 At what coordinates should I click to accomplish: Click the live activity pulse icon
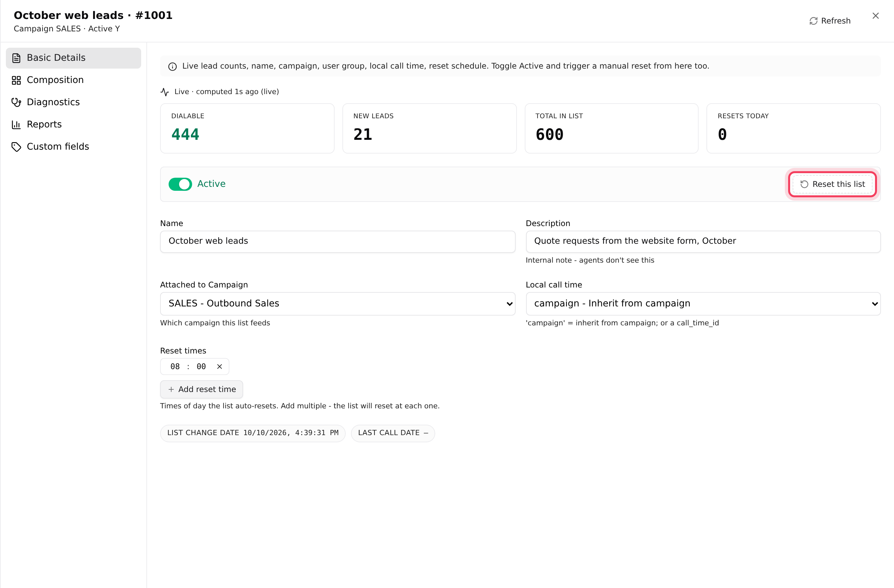coord(165,91)
